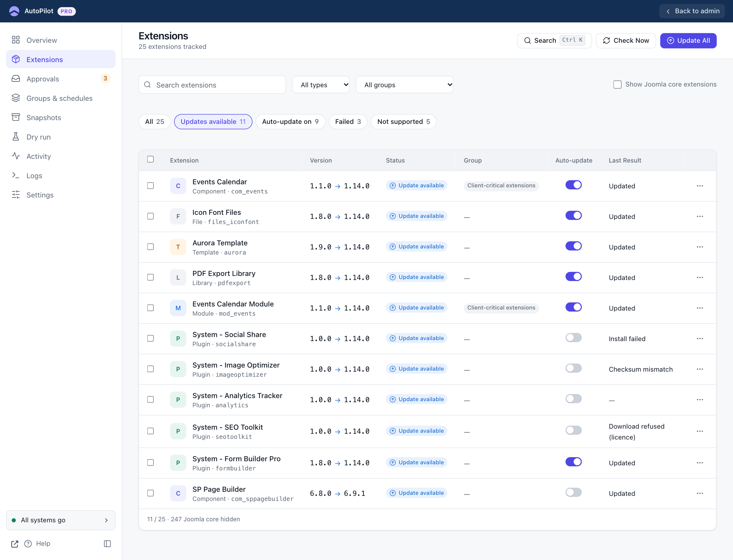Open row actions for Events Calendar
Image resolution: width=733 pixels, height=560 pixels.
[700, 186]
